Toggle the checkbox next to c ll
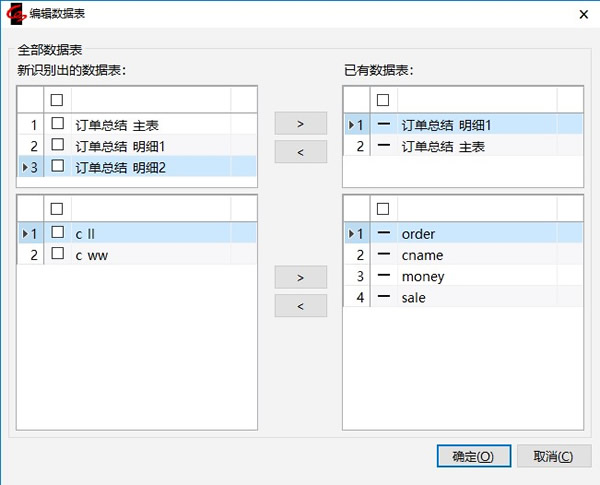The image size is (600, 485). click(x=58, y=233)
